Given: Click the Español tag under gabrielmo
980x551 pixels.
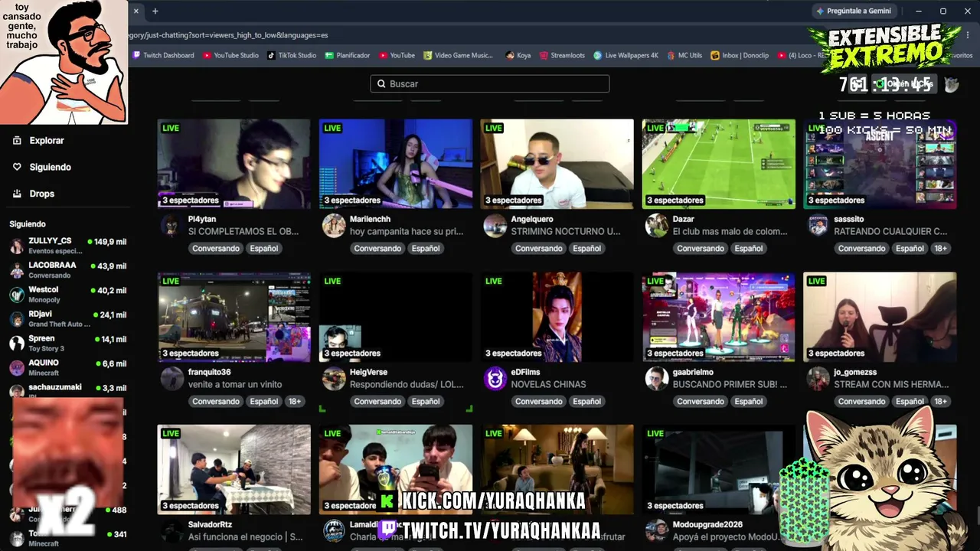Looking at the screenshot, I should [x=749, y=401].
